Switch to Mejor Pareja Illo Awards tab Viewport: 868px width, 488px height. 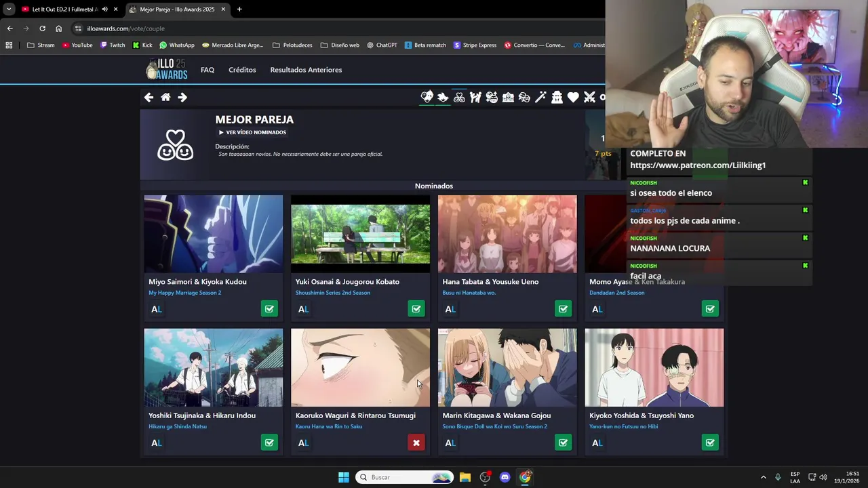coord(177,9)
